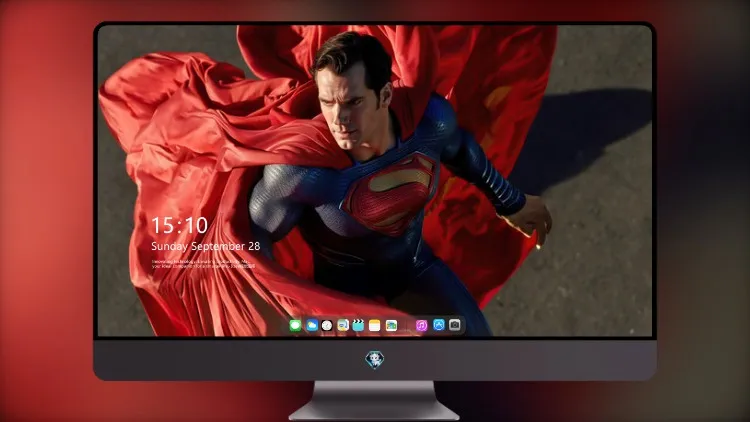Viewport: 750px width, 422px height.
Task: Open the dock icon right of Notes
Action: [x=391, y=325]
